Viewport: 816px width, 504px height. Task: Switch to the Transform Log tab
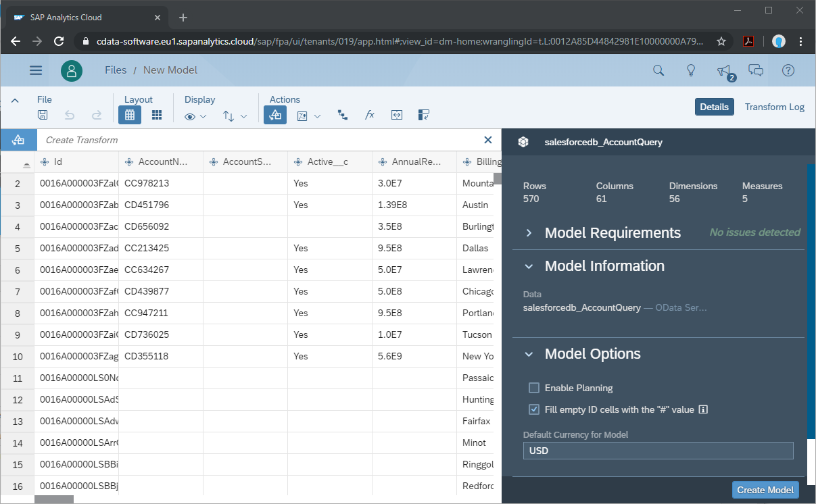[774, 107]
